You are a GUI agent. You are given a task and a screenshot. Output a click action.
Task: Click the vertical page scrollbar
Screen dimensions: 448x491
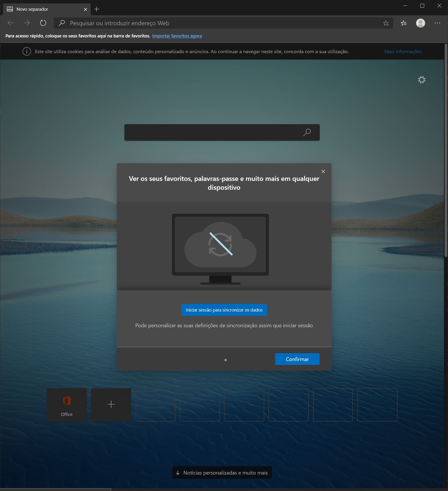[446, 150]
